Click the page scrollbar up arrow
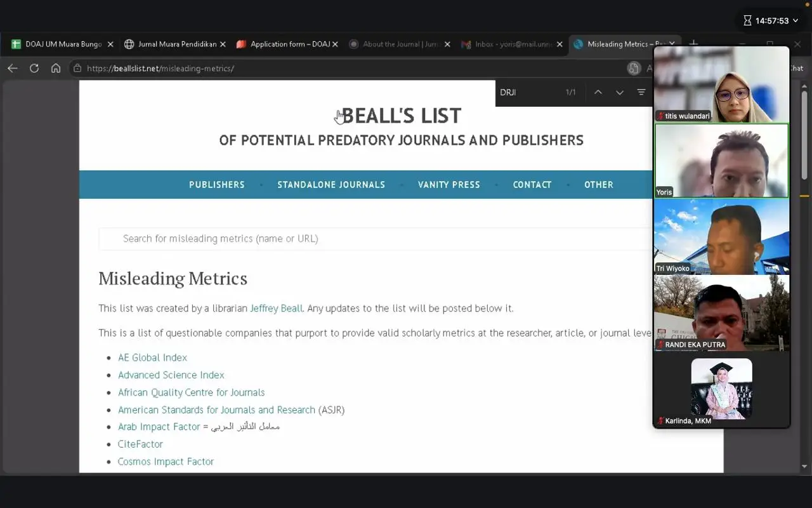Image resolution: width=812 pixels, height=508 pixels. click(x=804, y=84)
